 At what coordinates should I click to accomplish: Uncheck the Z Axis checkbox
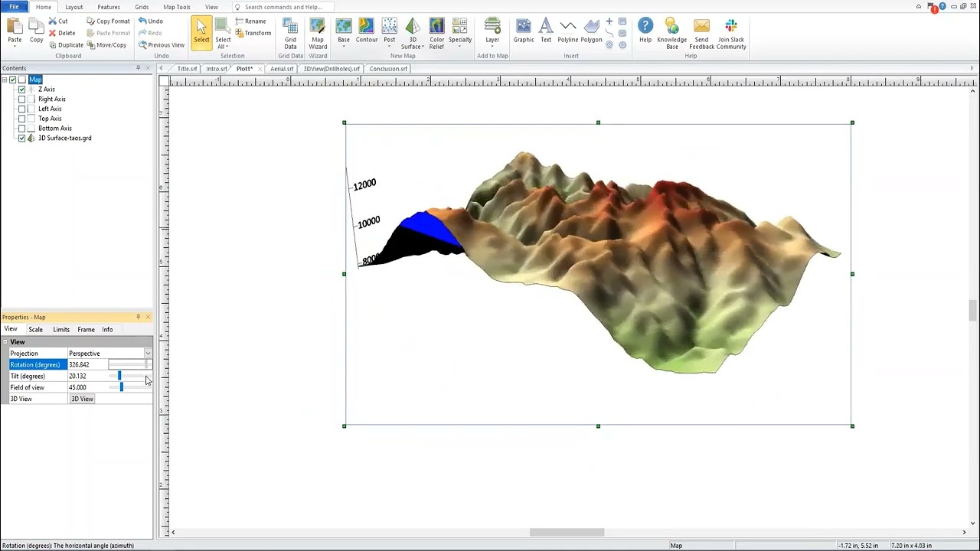22,90
